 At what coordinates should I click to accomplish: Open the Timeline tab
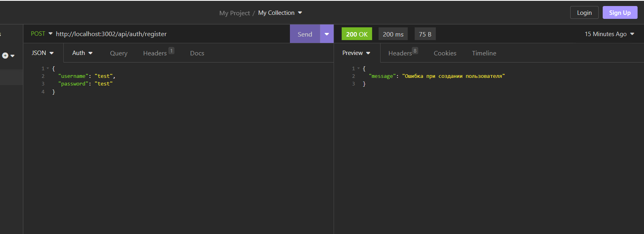484,53
